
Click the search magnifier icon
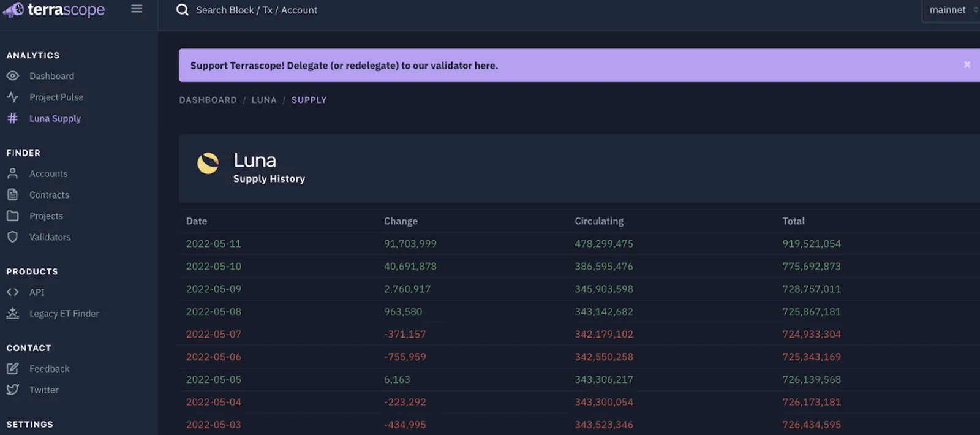click(182, 10)
